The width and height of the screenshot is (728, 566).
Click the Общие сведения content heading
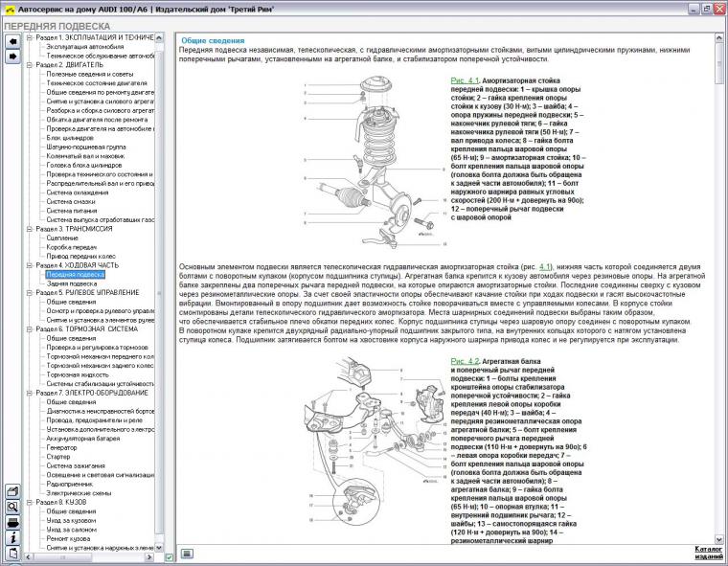(x=213, y=40)
